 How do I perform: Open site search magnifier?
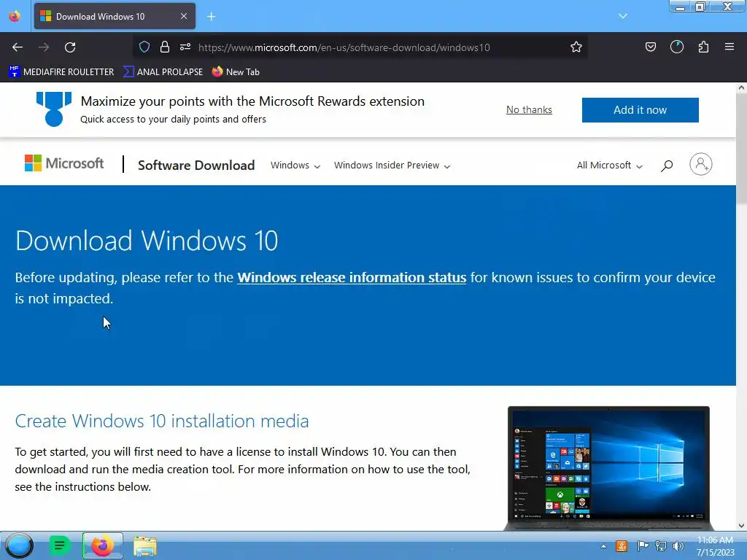pos(667,166)
